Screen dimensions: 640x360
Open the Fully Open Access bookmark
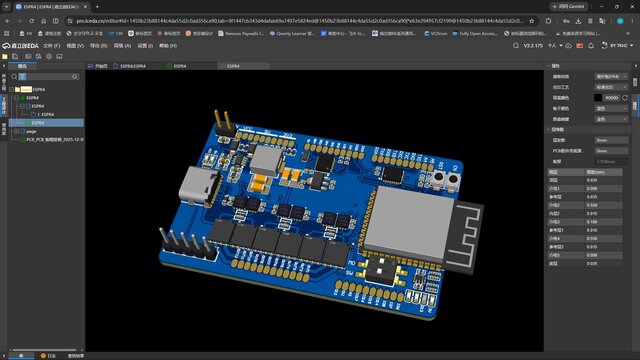(x=476, y=33)
